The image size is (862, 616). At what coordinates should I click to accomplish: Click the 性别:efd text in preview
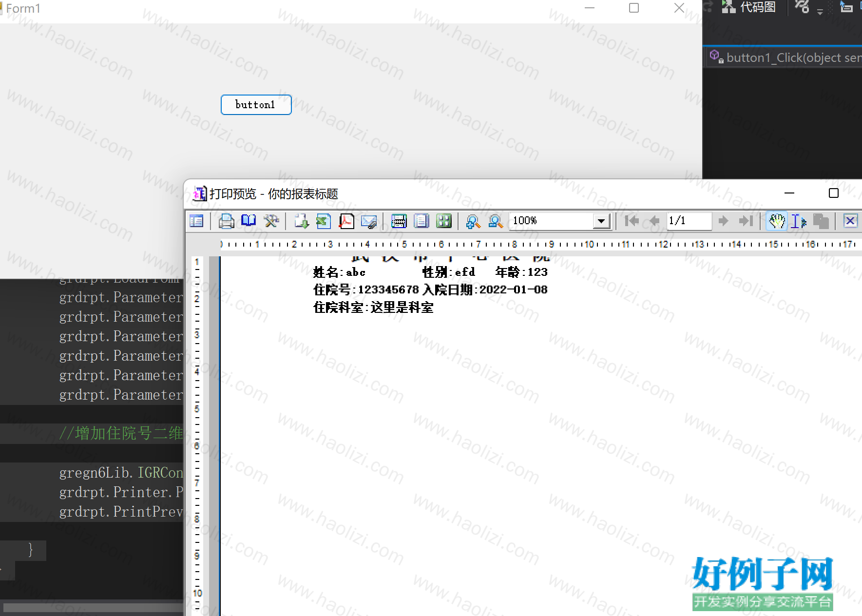tap(449, 272)
